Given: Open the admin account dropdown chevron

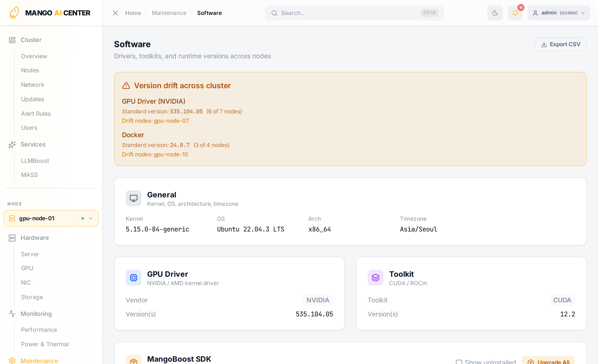Looking at the screenshot, I should click(583, 13).
